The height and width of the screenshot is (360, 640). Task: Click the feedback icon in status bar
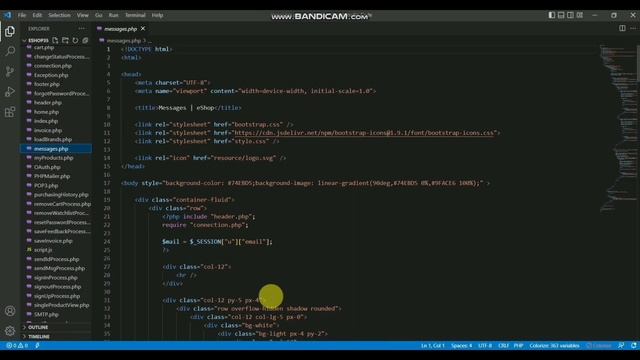pos(621,345)
